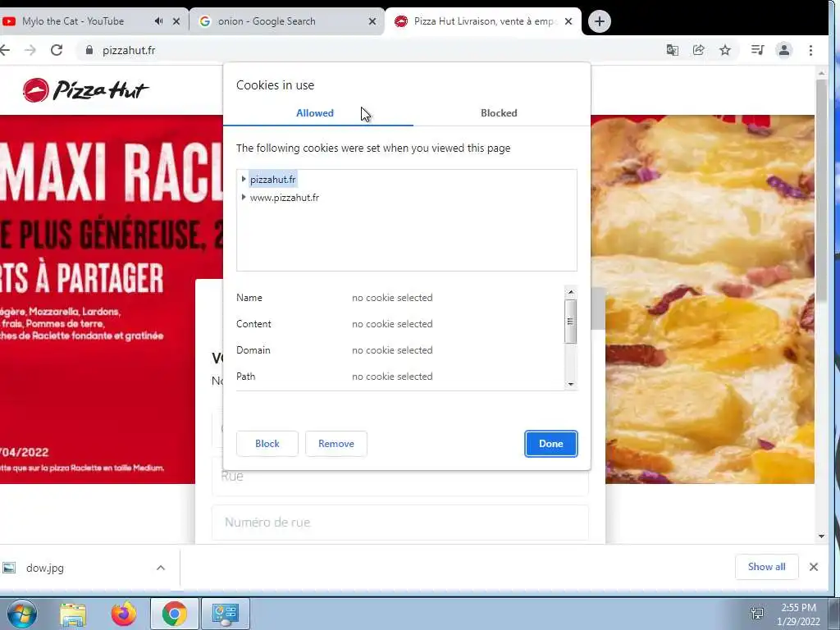Click the cookie details scrollbar thumb
The image size is (840, 630).
click(571, 322)
